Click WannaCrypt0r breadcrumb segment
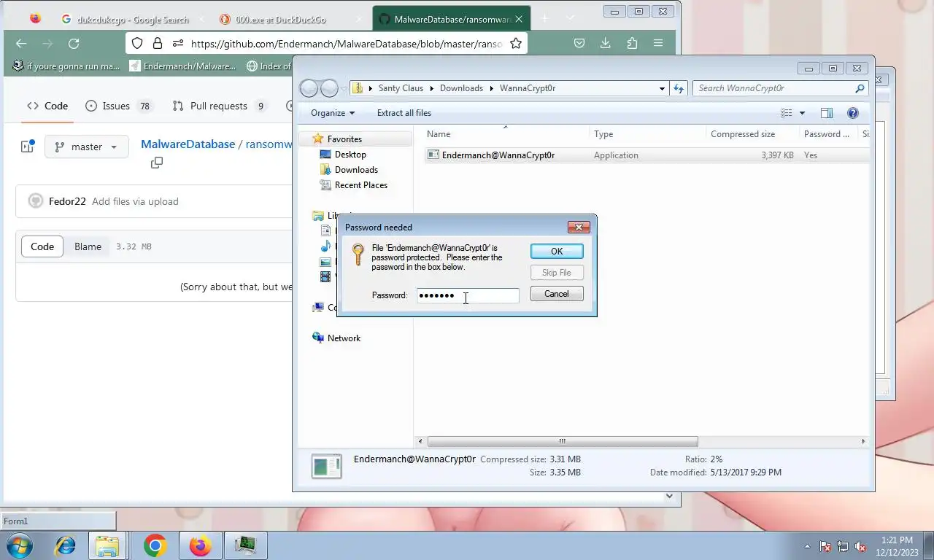The height and width of the screenshot is (560, 934). point(528,88)
